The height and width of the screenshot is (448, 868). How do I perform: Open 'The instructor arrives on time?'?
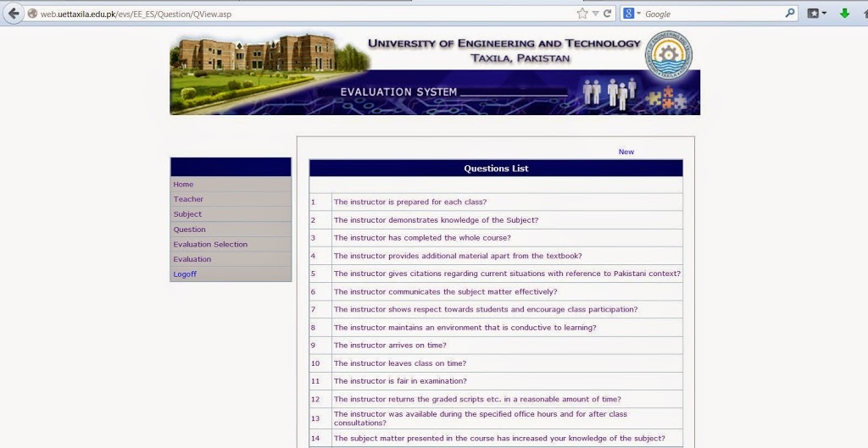point(390,346)
